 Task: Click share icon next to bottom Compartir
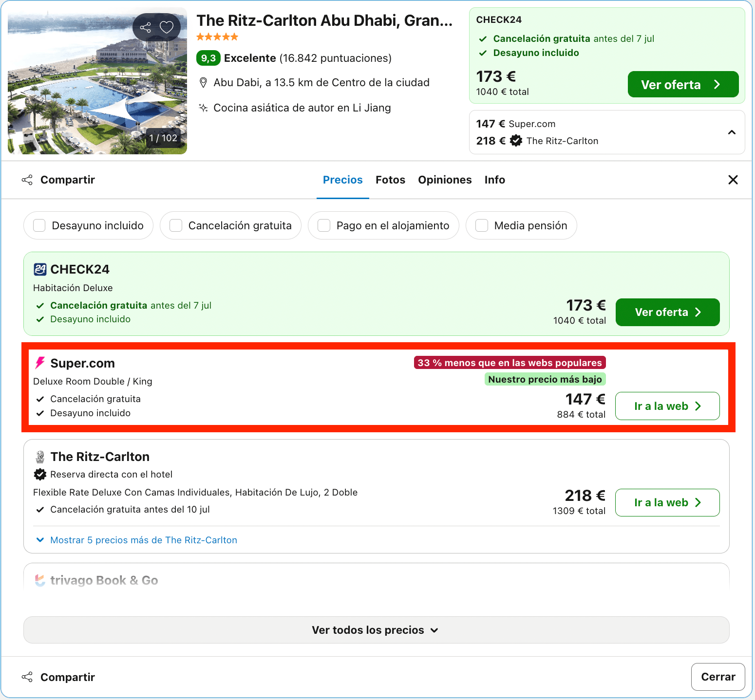(27, 677)
